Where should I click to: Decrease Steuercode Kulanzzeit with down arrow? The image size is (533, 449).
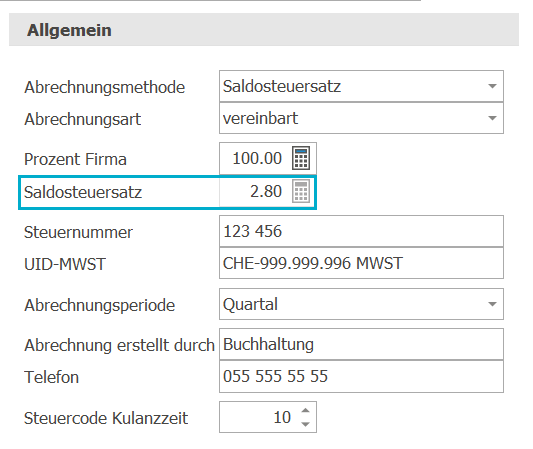[x=306, y=424]
